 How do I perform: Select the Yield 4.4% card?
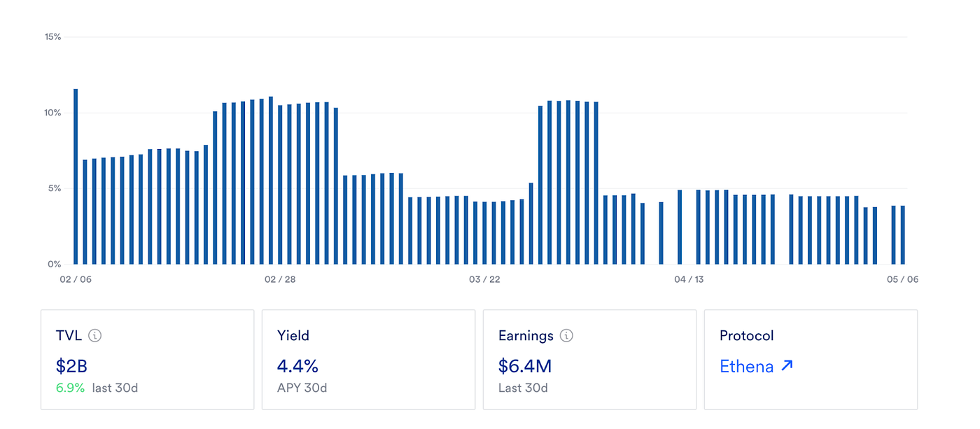pyautogui.click(x=368, y=360)
